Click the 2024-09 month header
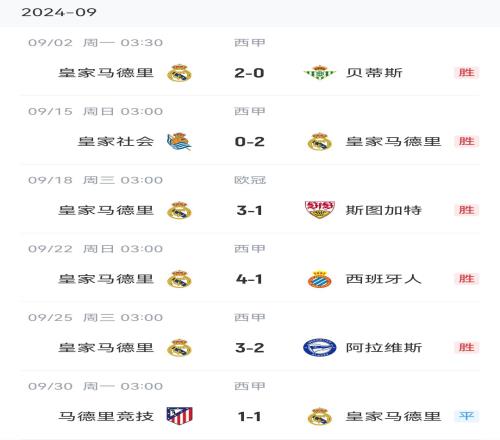Screen dimensions: 500x440 tap(59, 12)
